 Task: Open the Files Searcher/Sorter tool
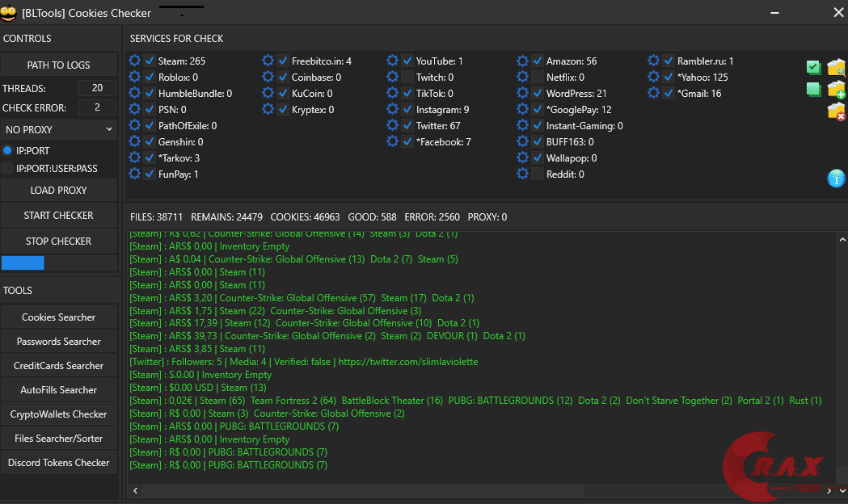click(x=58, y=439)
